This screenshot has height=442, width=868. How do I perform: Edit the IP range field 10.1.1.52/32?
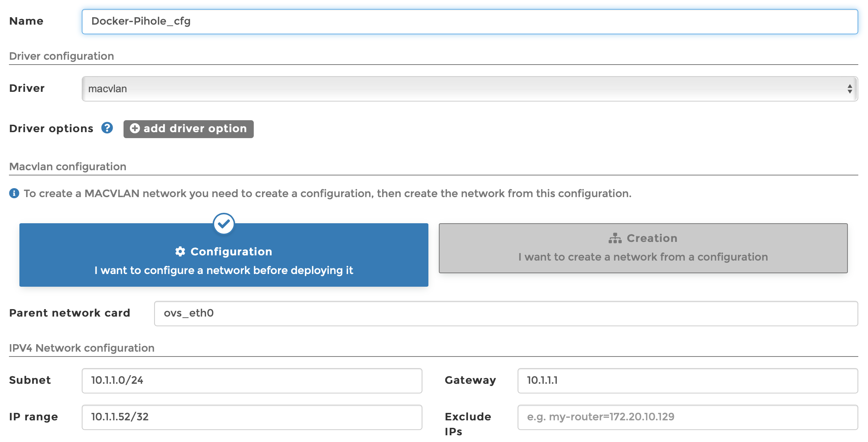click(x=252, y=417)
